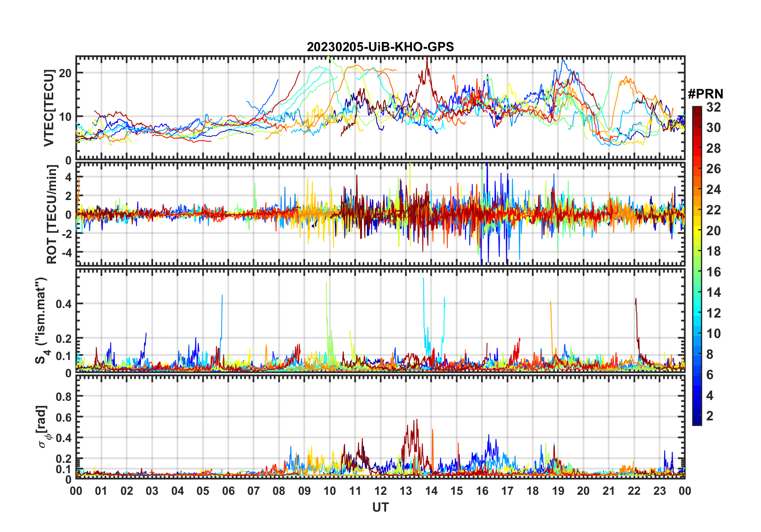761x532 pixels.
Task: Click x-axis hour label 02
Action: coord(127,491)
